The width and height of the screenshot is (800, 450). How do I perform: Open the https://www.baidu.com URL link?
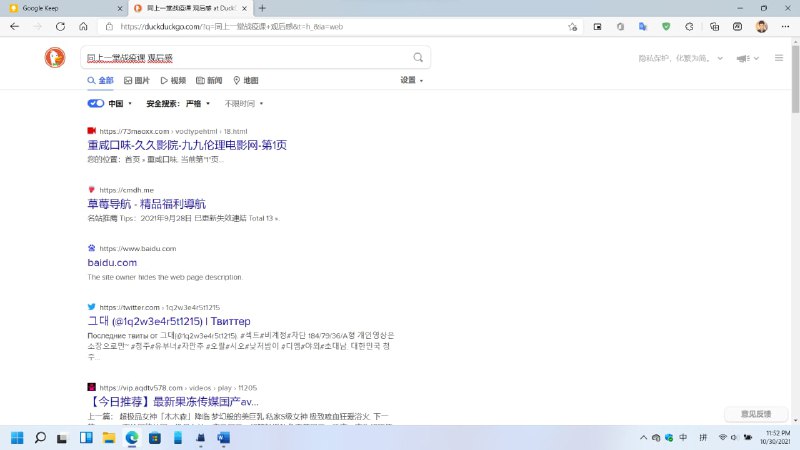tap(138, 248)
